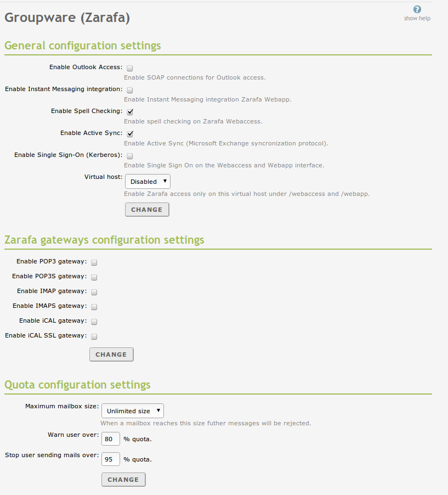Enable Single Sign-On (Kerberos) checkbox
This screenshot has height=495, width=448.
[130, 156]
